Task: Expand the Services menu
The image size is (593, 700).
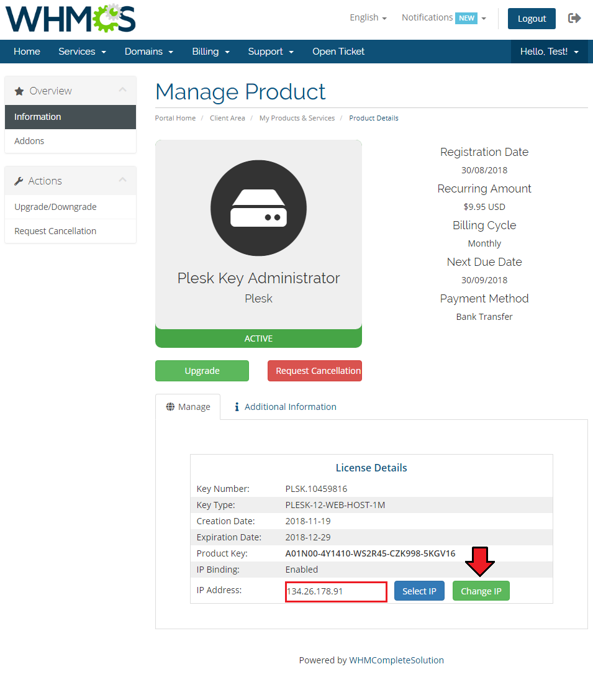Action: [82, 52]
